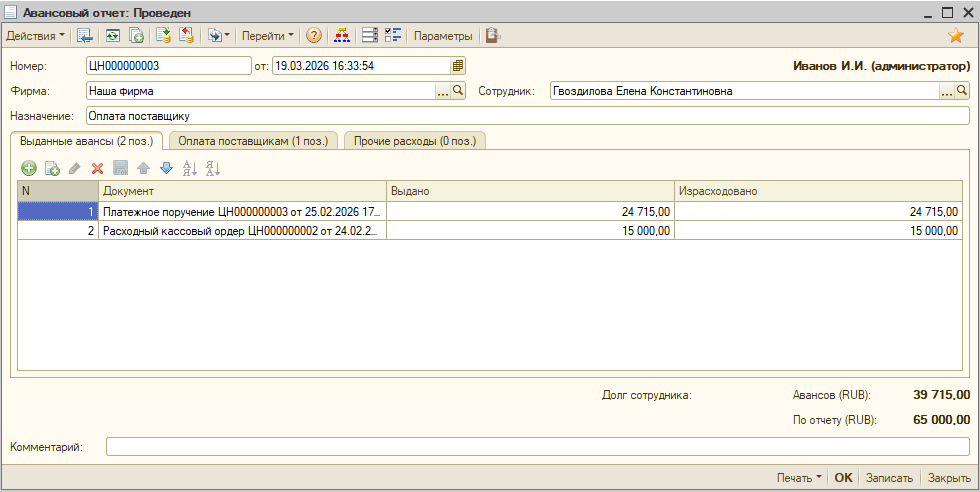Open the Действия dropdown menu
The width and height of the screenshot is (980, 492).
click(35, 36)
